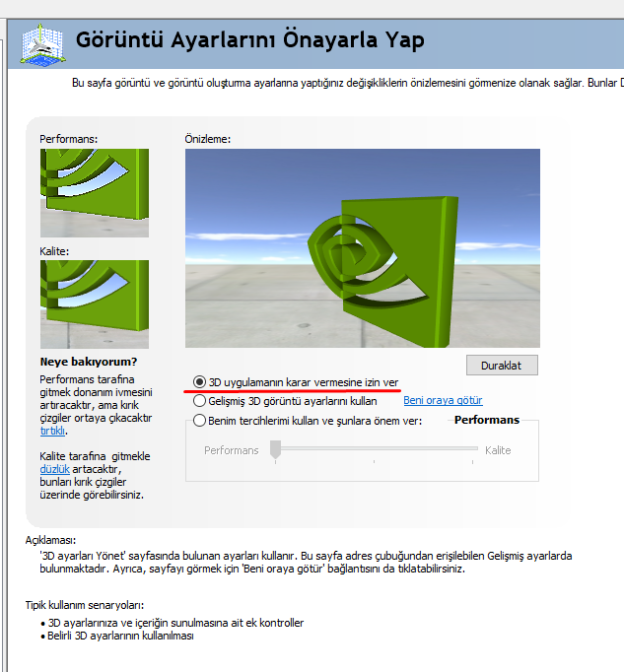Click the 'Kalite' label right of slider
The width and height of the screenshot is (624, 672).
click(x=498, y=450)
